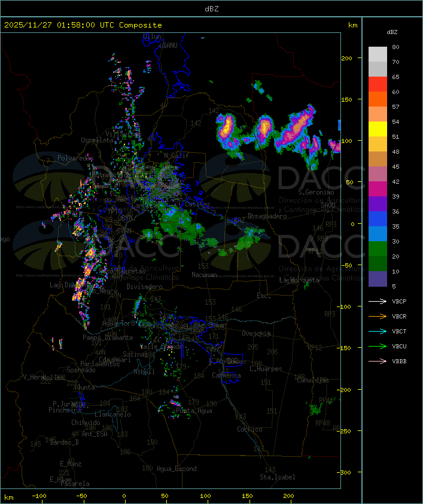Click the white VBCP arrow icon
The image size is (423, 504).
378,301
